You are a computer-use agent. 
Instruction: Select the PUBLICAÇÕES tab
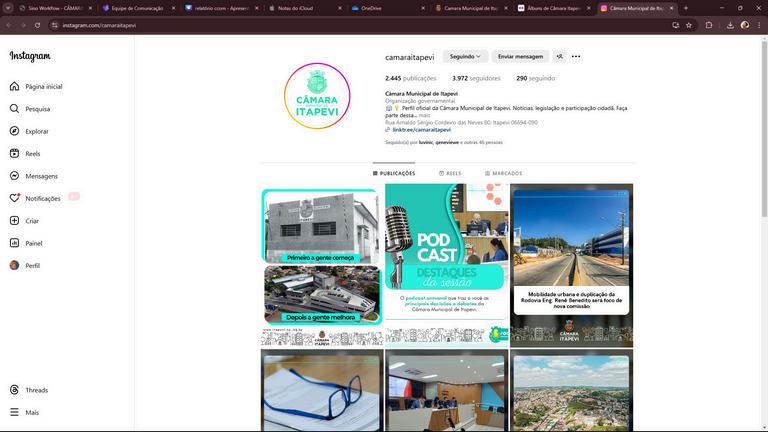coord(394,173)
